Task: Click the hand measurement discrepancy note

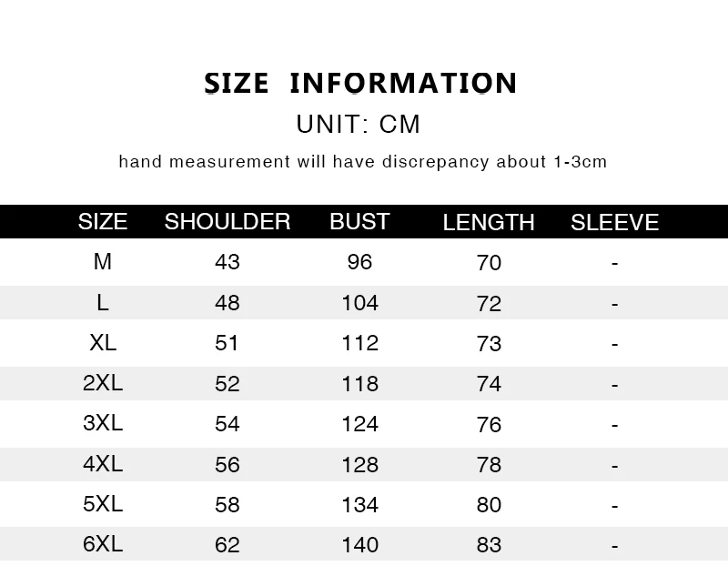Action: pos(362,163)
